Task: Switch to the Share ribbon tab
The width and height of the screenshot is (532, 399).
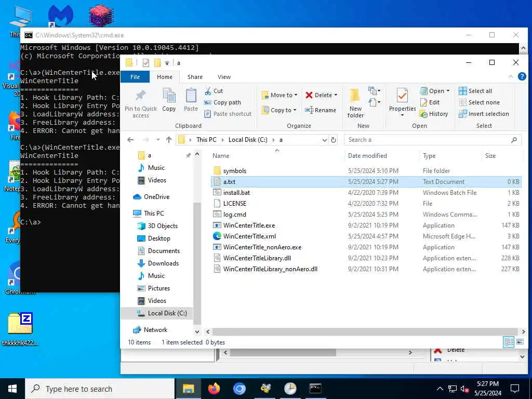Action: coord(195,77)
